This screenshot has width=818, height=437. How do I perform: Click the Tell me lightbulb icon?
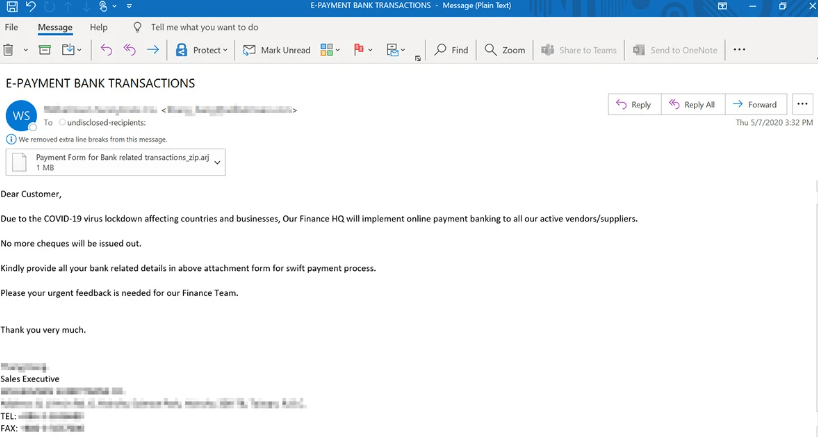[137, 27]
